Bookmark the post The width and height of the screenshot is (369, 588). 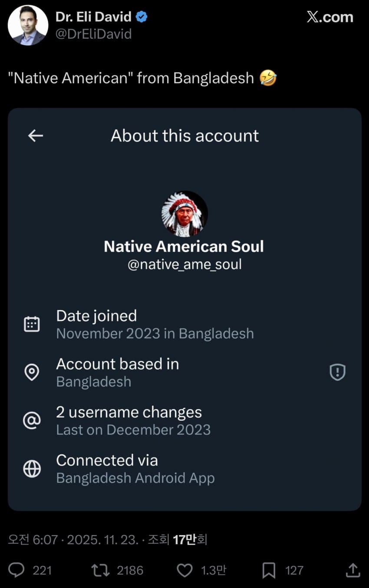pos(269,570)
